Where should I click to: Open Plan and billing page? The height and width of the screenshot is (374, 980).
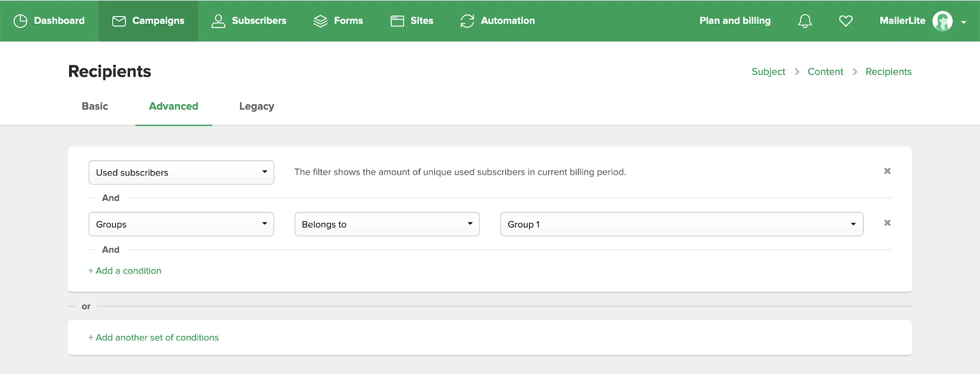(x=734, y=21)
